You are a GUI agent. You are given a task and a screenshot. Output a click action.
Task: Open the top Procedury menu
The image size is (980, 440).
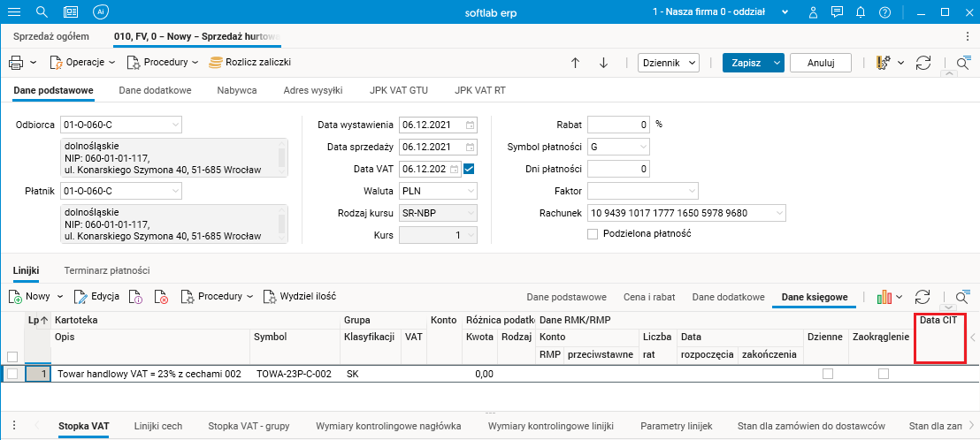click(x=163, y=63)
